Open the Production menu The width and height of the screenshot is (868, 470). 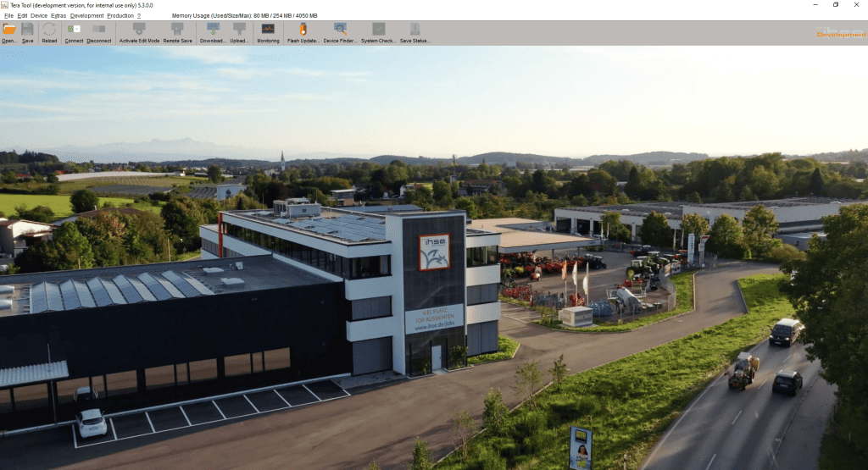(x=120, y=15)
